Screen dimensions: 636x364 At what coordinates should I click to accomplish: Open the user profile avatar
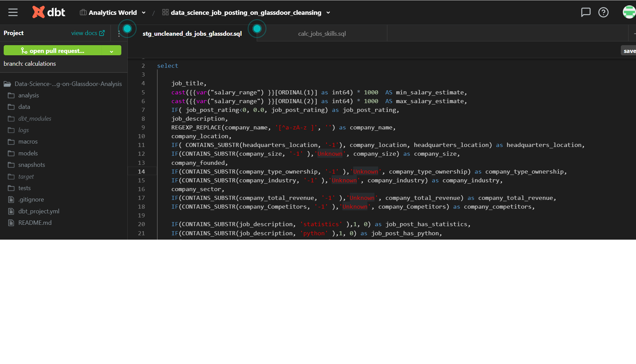point(629,12)
